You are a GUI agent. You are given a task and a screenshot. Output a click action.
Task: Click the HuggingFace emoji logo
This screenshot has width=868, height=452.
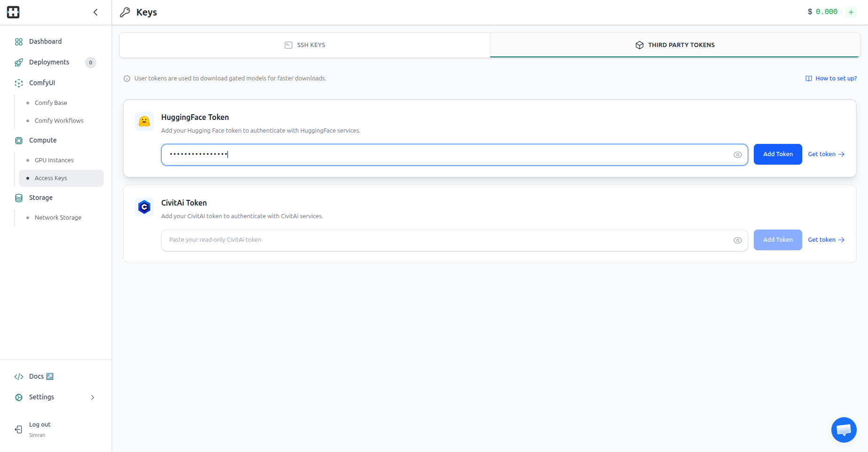pyautogui.click(x=144, y=121)
